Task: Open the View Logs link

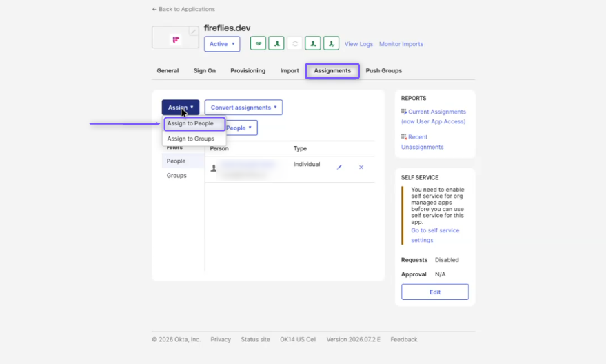Action: coord(358,44)
